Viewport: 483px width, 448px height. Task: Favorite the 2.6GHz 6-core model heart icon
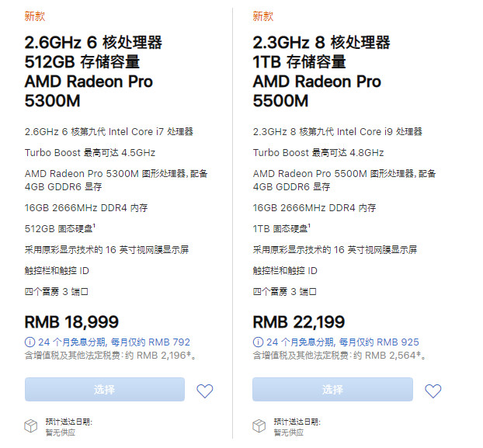[204, 391]
